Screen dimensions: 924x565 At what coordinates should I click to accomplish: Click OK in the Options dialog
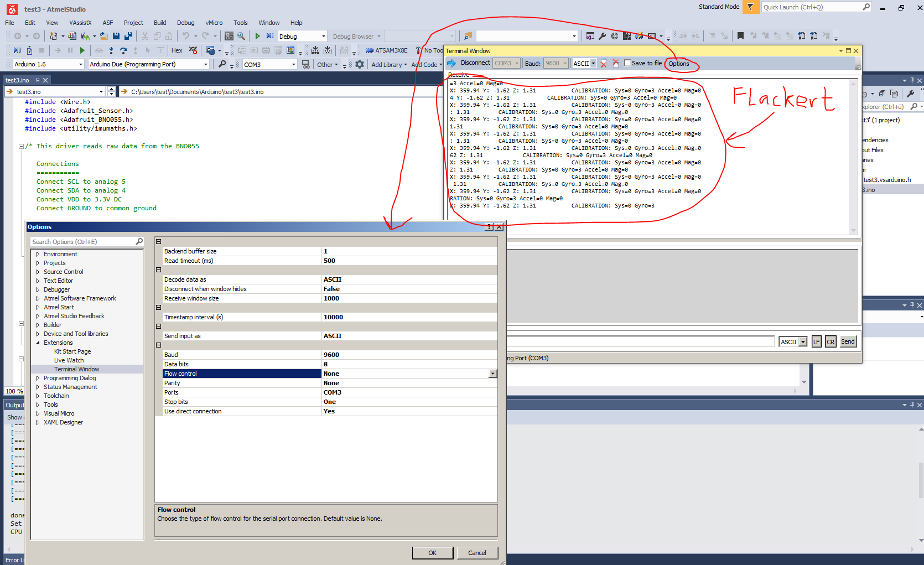[x=433, y=553]
